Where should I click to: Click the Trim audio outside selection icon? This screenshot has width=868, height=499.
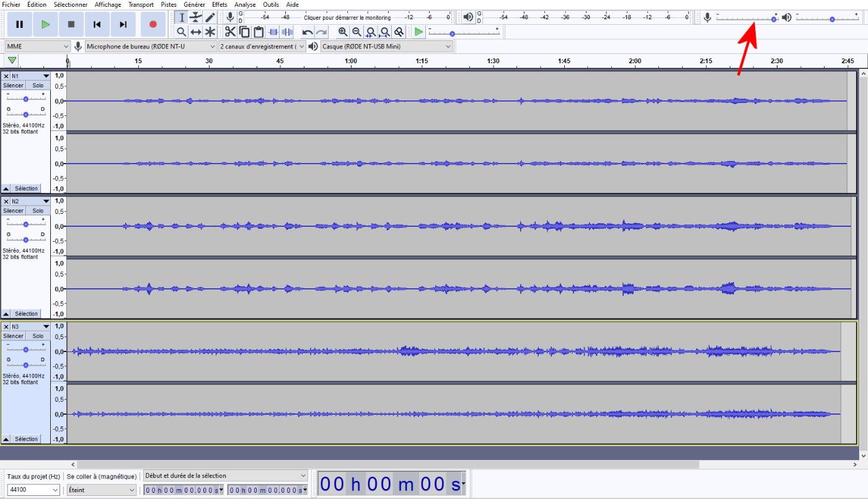click(273, 32)
